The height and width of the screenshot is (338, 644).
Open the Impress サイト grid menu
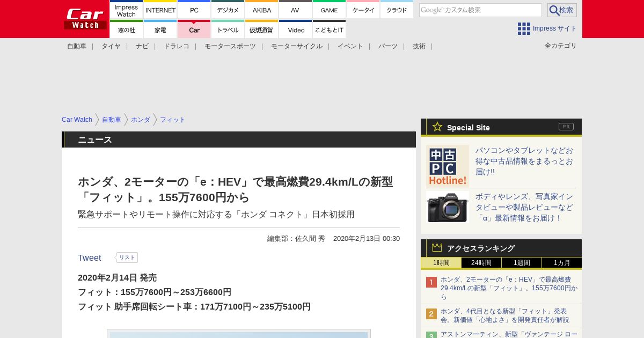pyautogui.click(x=547, y=28)
